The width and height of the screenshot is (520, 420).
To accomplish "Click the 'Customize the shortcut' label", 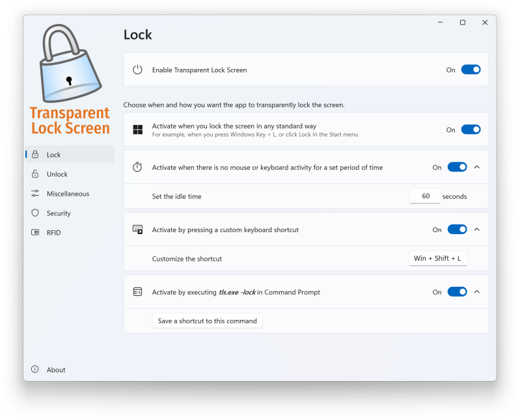I will (x=187, y=259).
